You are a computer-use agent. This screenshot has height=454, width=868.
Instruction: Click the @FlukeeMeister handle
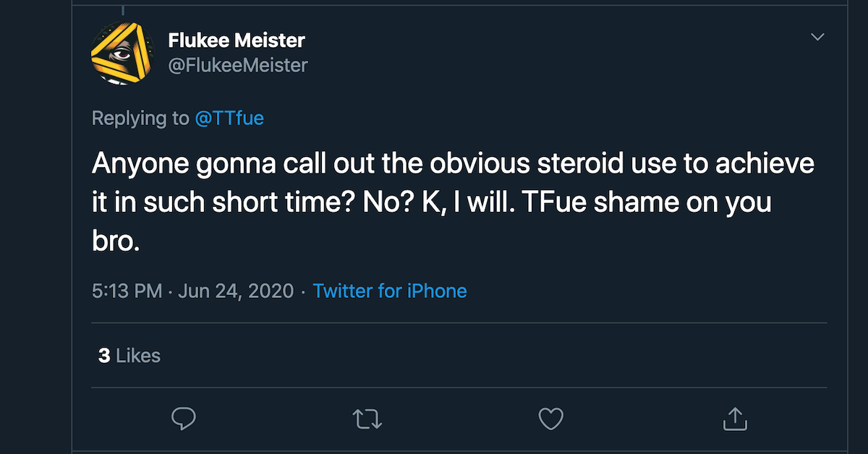(x=239, y=64)
